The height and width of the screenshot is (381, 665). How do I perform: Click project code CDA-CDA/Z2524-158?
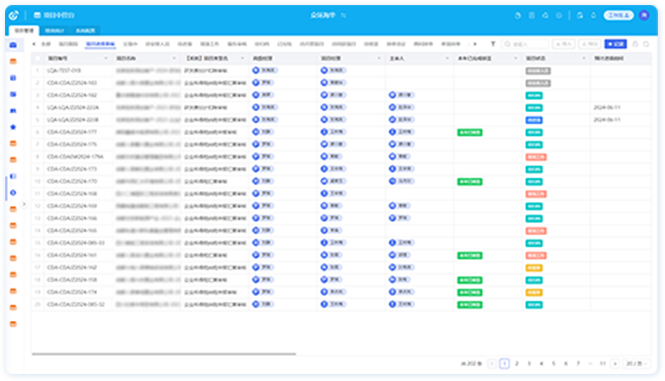coord(72,280)
